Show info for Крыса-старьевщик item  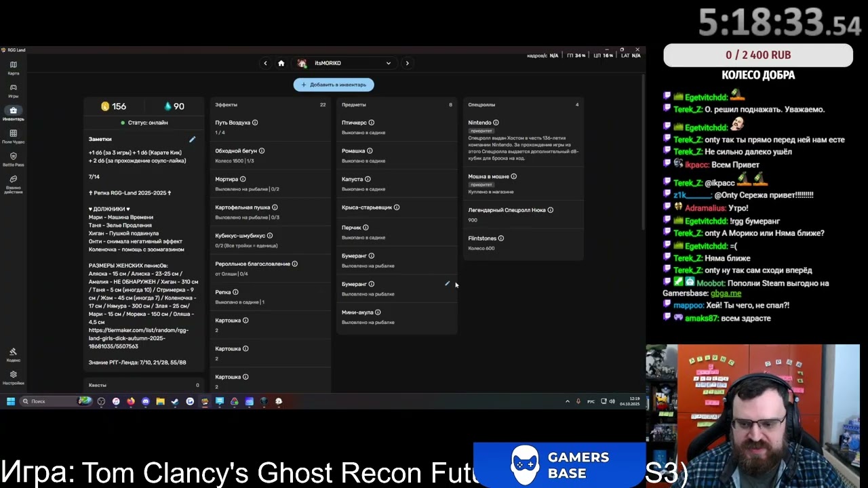(x=397, y=207)
